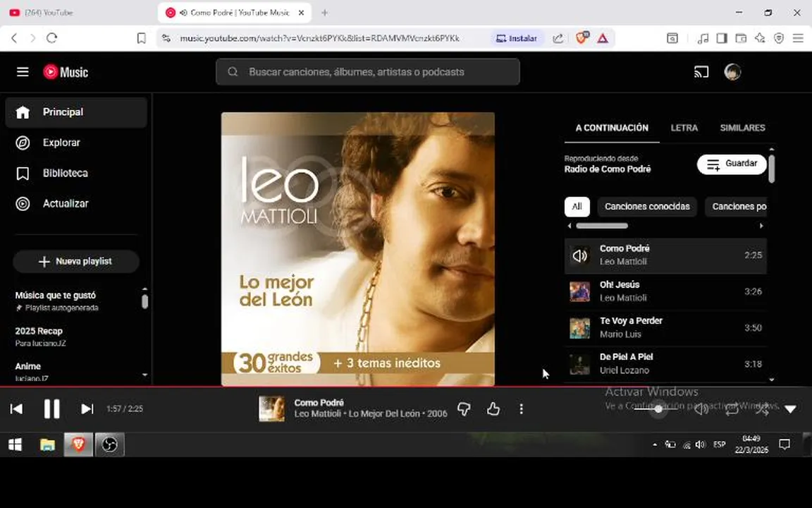Image resolution: width=812 pixels, height=508 pixels.
Task: Skip to the previous track
Action: 17,409
